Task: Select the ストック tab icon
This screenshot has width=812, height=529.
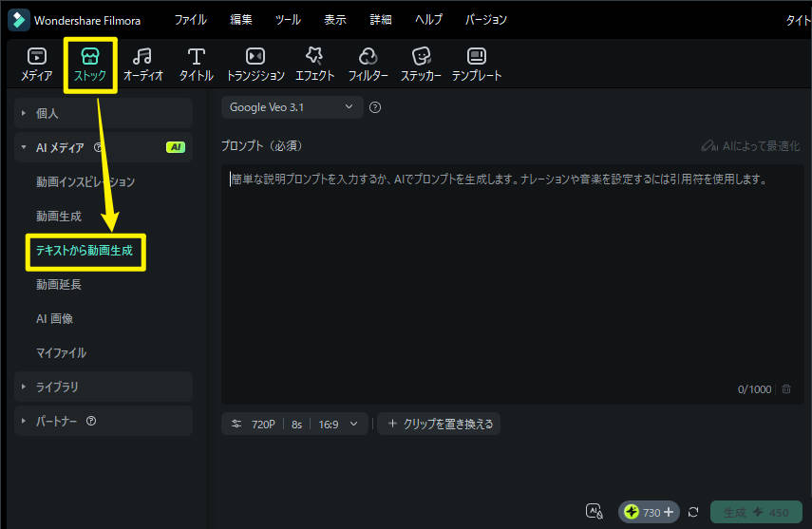Action: tap(90, 56)
